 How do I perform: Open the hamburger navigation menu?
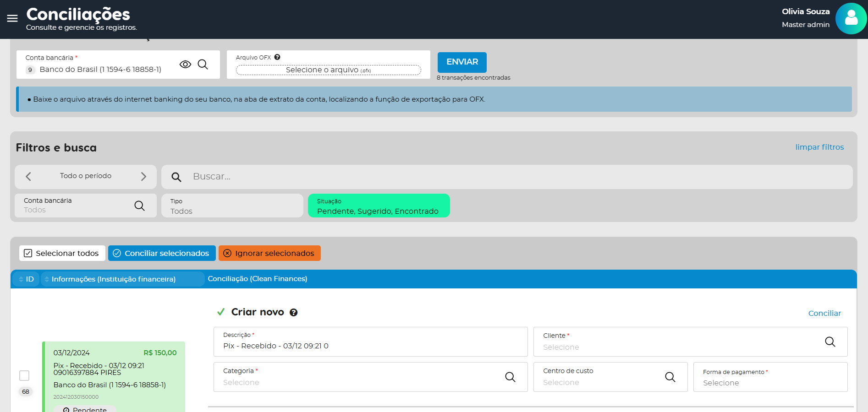point(12,18)
